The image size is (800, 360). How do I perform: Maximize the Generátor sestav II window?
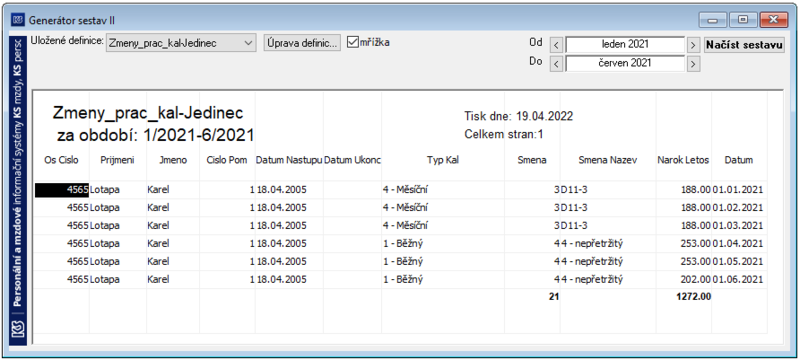743,20
